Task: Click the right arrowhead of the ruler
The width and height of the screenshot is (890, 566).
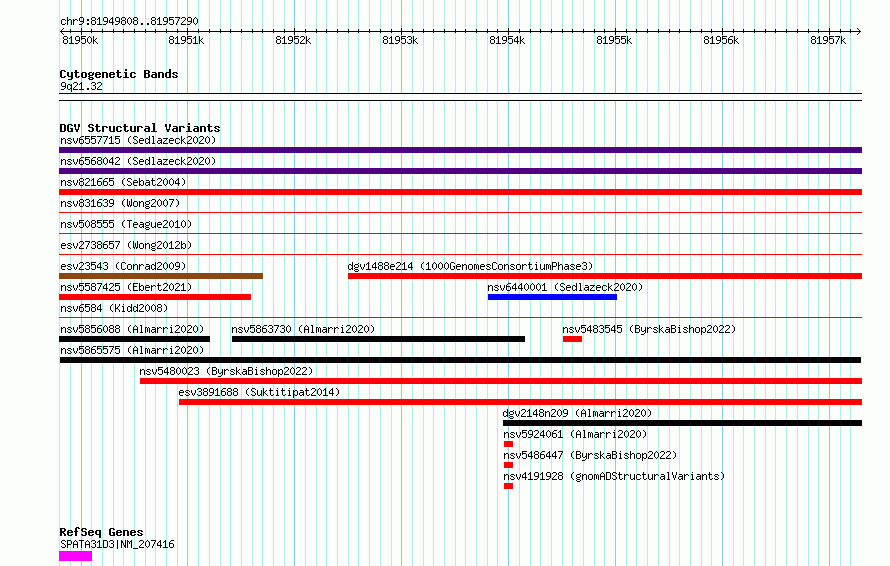Action: [x=858, y=32]
